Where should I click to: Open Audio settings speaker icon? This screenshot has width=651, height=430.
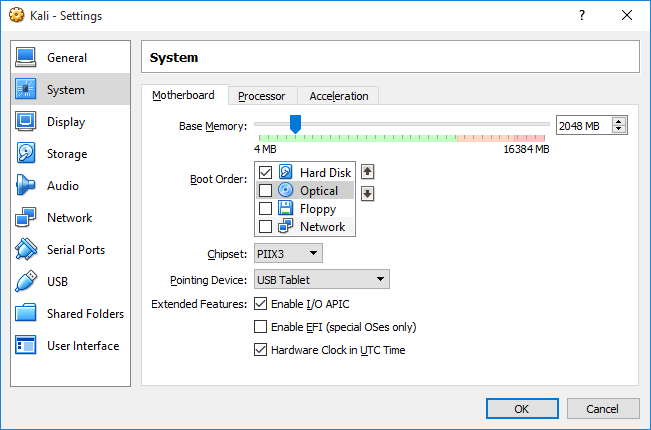(x=26, y=185)
